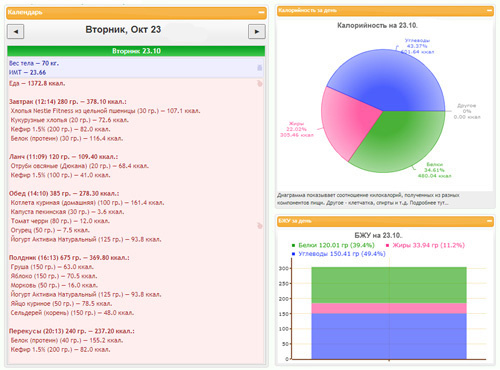Click the Вторник, Окт 23 date title
Image resolution: width=500 pixels, height=370 pixels.
[123, 30]
